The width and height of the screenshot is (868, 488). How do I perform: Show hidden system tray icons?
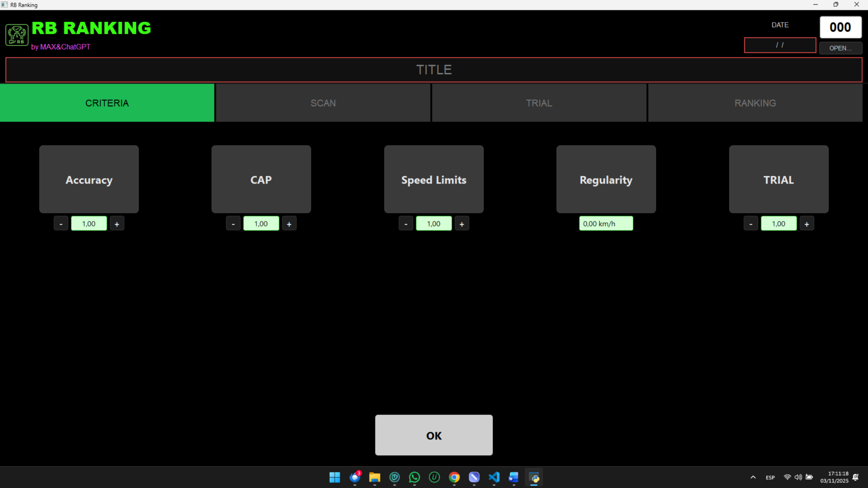point(753,477)
